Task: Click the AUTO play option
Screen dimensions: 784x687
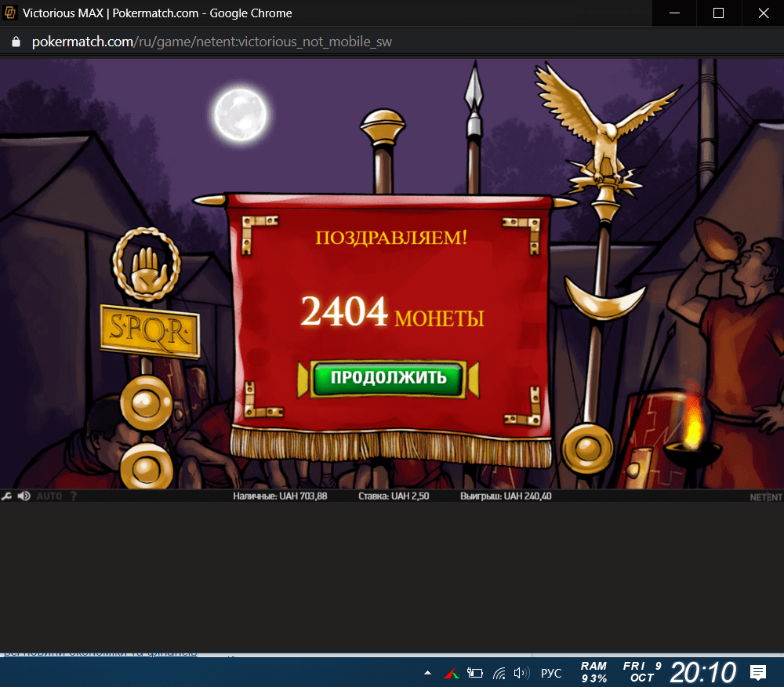Action: point(49,496)
